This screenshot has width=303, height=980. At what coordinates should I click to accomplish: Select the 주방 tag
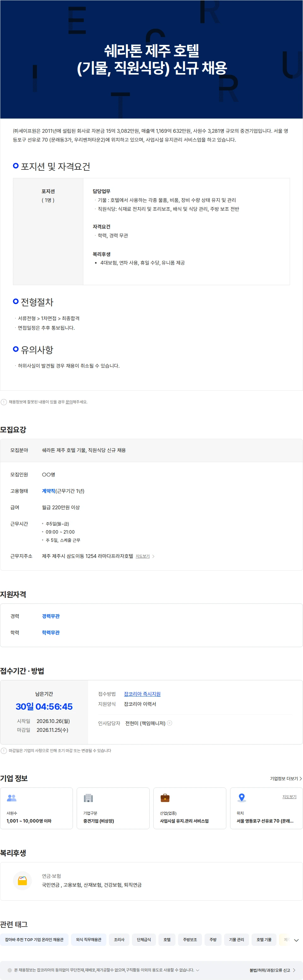click(213, 940)
